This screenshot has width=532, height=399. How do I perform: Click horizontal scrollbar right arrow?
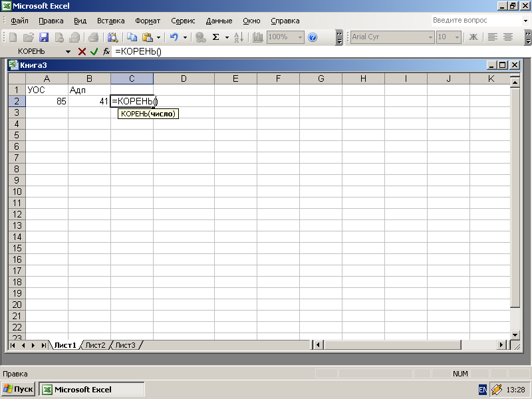[501, 345]
